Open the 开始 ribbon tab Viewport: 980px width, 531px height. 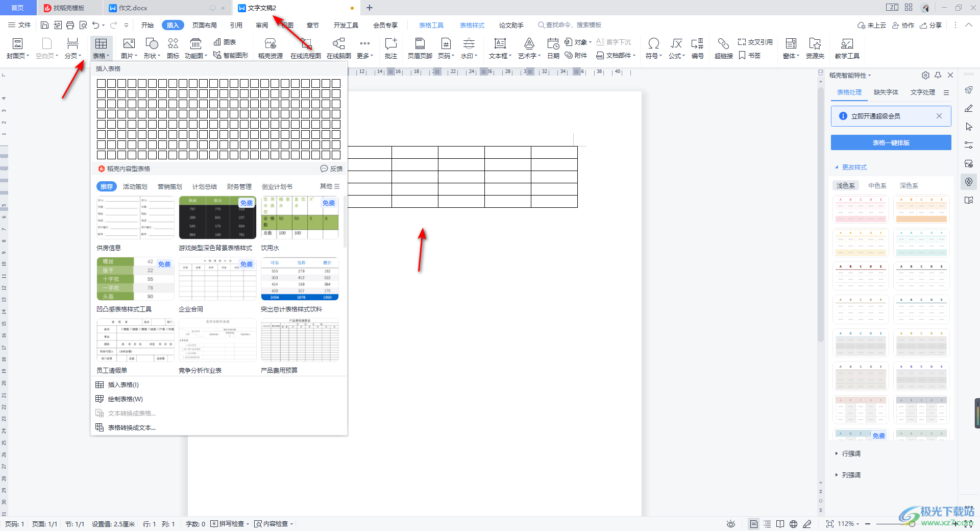click(x=147, y=25)
